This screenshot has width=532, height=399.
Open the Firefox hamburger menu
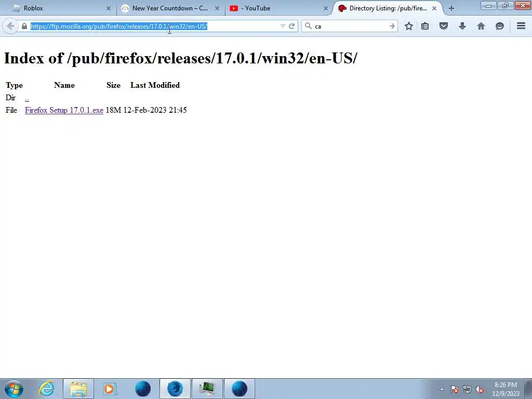pos(521,26)
